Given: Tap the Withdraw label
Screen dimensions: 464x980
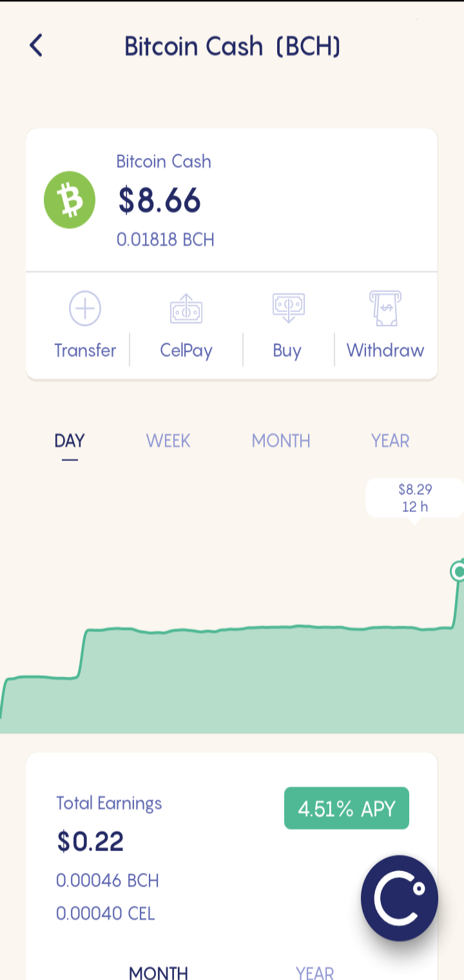Looking at the screenshot, I should point(385,351).
